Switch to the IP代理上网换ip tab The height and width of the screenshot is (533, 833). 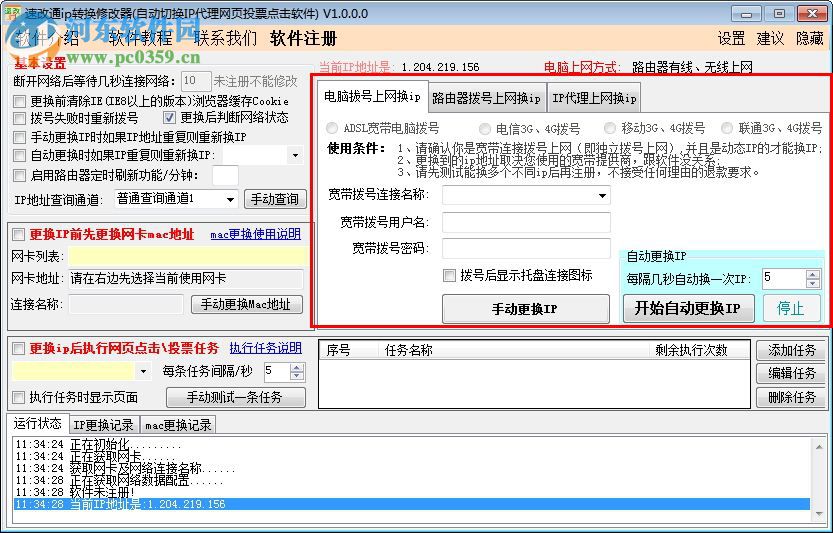click(594, 98)
